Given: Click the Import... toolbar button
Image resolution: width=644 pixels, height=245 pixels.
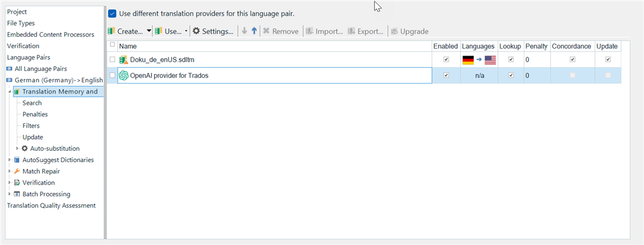Looking at the screenshot, I should click(x=324, y=31).
